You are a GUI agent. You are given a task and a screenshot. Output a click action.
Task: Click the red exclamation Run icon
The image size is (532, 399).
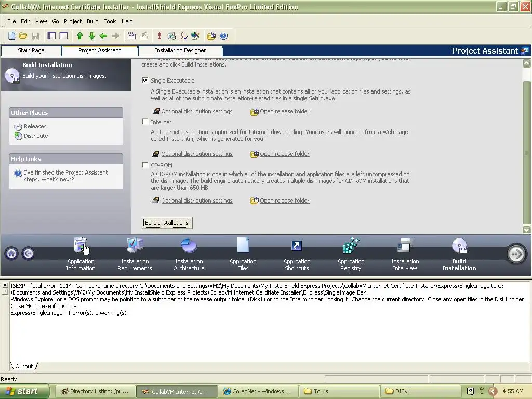(x=159, y=36)
